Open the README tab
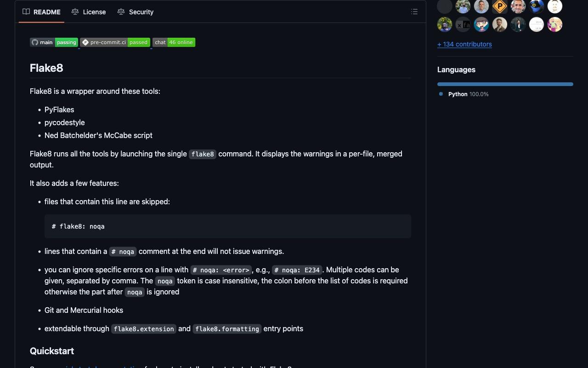This screenshot has height=368, width=588. click(41, 12)
